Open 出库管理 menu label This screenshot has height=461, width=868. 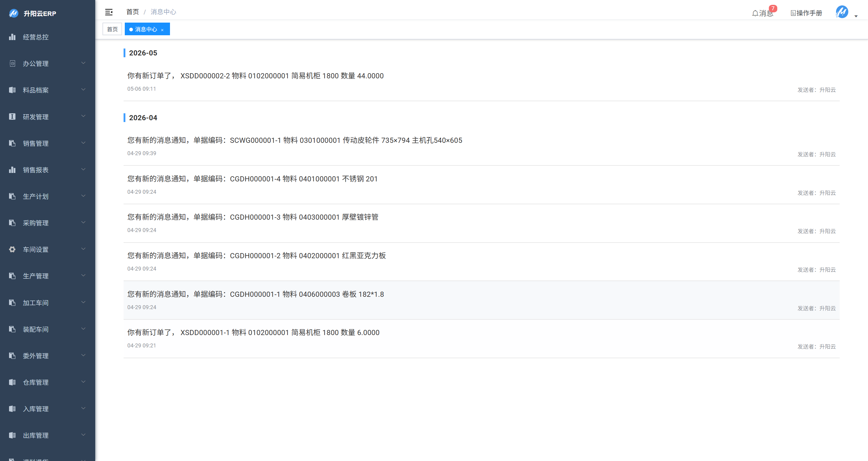click(36, 435)
